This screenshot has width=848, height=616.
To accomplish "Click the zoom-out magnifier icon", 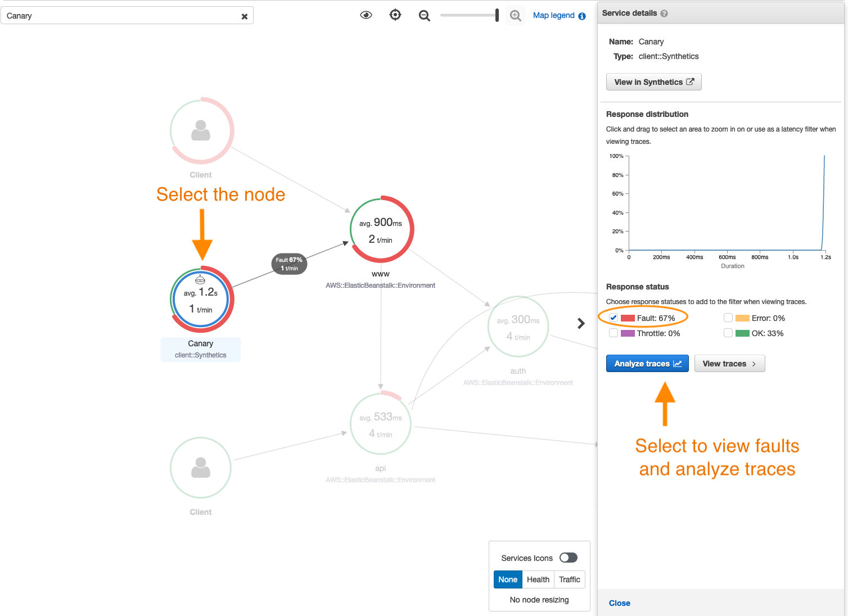I will (x=425, y=15).
